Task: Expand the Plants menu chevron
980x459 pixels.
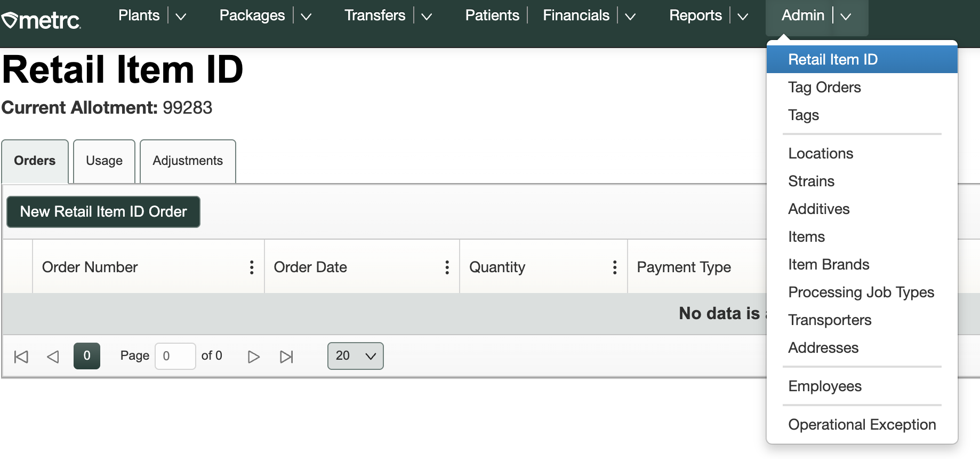Action: tap(181, 17)
